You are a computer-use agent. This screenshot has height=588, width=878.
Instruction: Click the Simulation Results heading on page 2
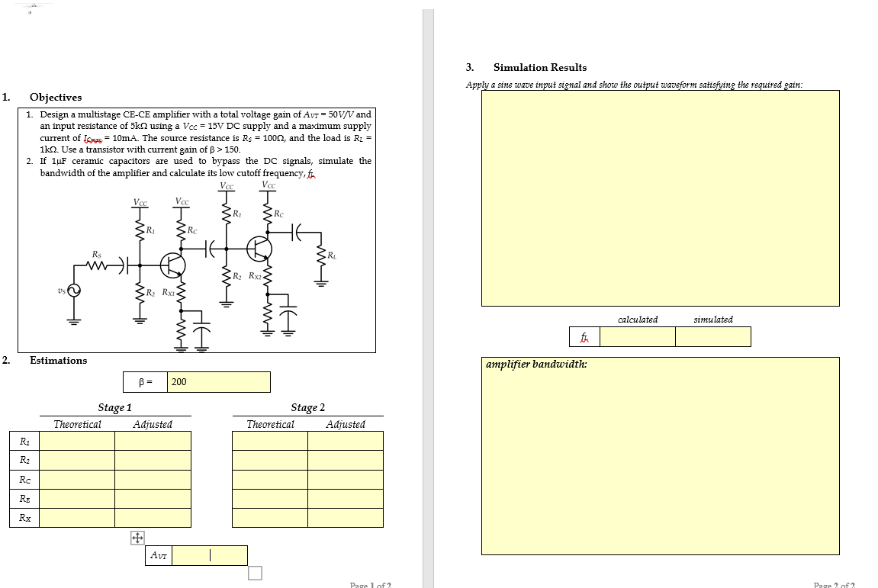point(541,67)
